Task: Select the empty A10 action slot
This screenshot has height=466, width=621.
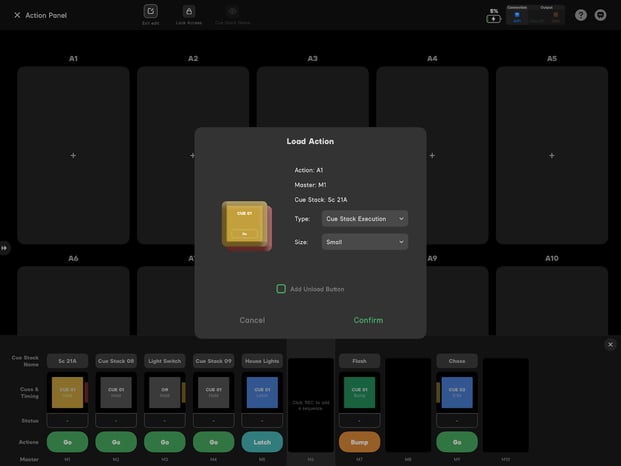Action: [552, 301]
